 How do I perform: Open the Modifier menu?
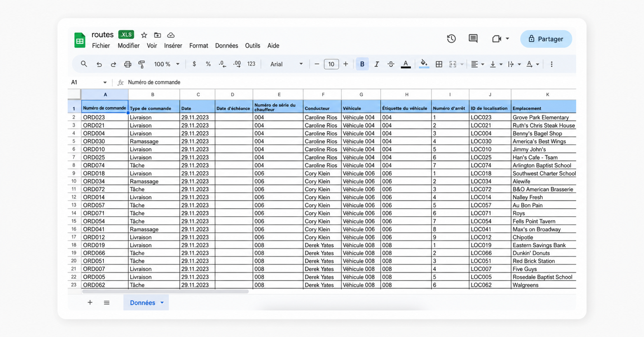tap(128, 46)
